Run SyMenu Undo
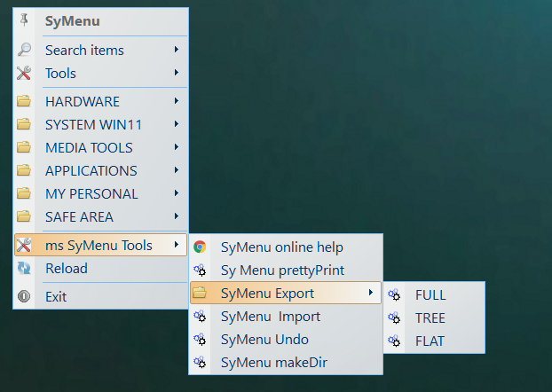The height and width of the screenshot is (392, 552). click(x=286, y=339)
